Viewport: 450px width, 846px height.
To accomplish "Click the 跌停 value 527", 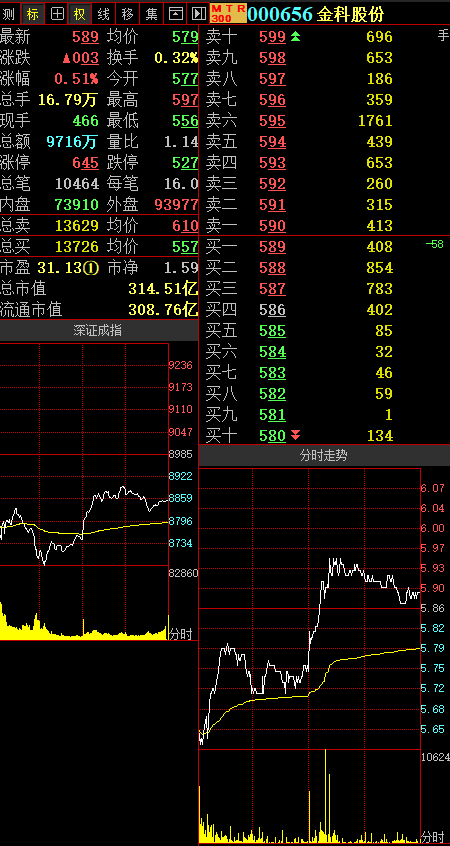I will (x=185, y=162).
